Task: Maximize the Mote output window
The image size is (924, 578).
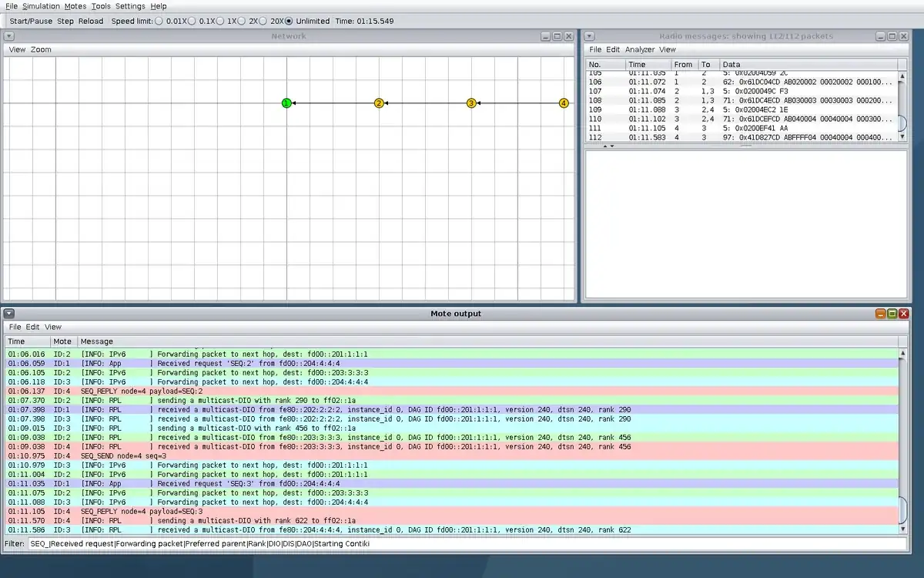Action: (x=892, y=314)
